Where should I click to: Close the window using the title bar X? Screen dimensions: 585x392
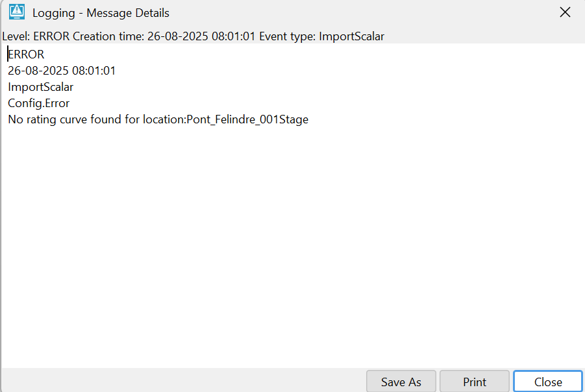565,12
